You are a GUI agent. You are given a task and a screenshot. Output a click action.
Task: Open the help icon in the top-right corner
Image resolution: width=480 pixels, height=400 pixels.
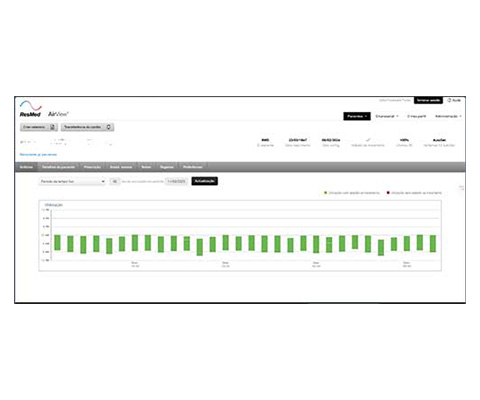click(449, 100)
